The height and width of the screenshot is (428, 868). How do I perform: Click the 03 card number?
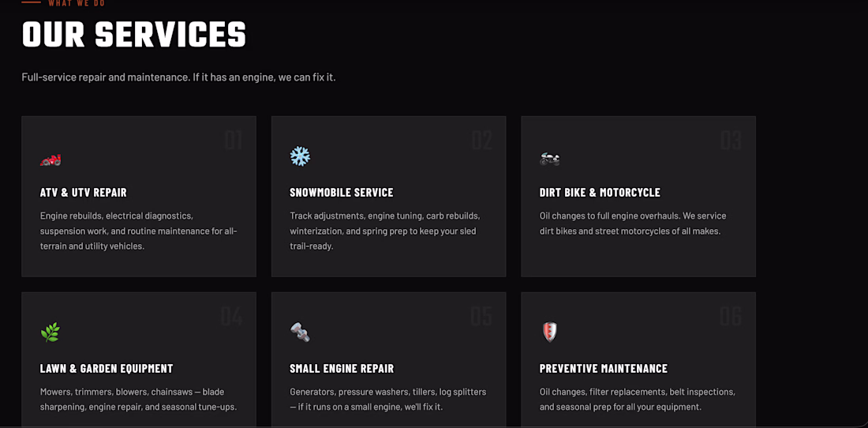coord(731,141)
